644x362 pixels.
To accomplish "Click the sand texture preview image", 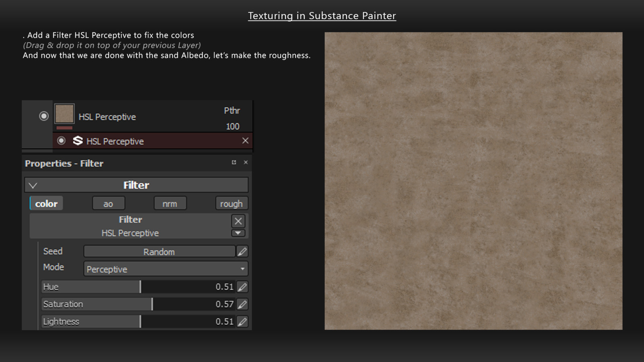I will pos(473,181).
